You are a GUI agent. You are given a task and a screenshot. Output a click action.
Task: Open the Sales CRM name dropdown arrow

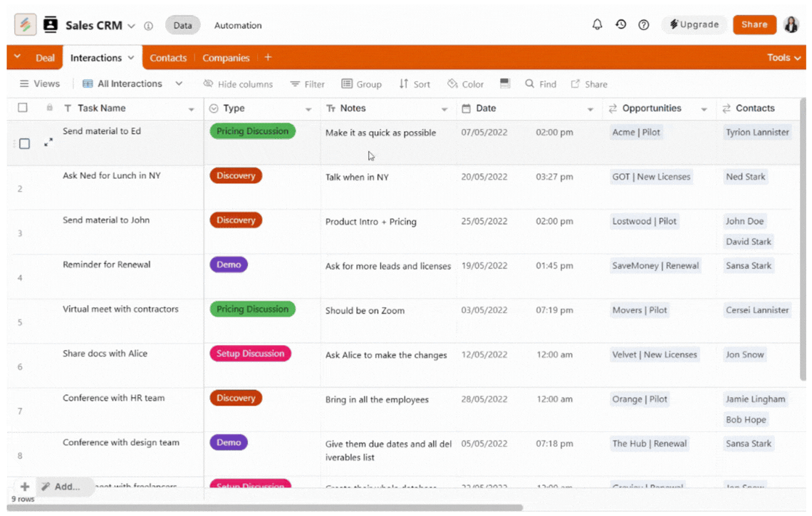coord(131,26)
